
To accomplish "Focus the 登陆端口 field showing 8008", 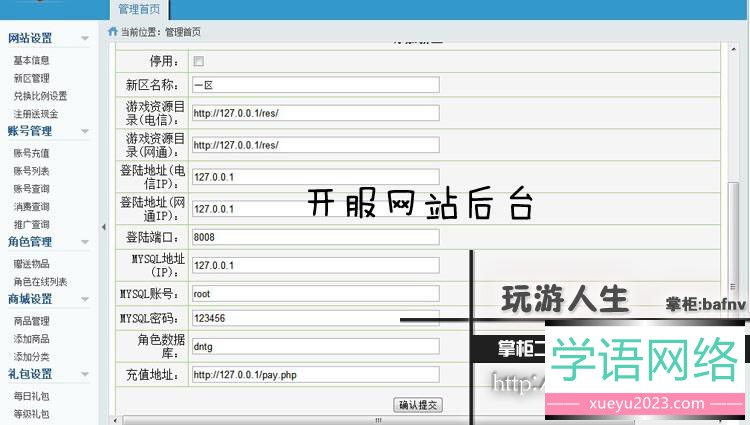I will [314, 237].
